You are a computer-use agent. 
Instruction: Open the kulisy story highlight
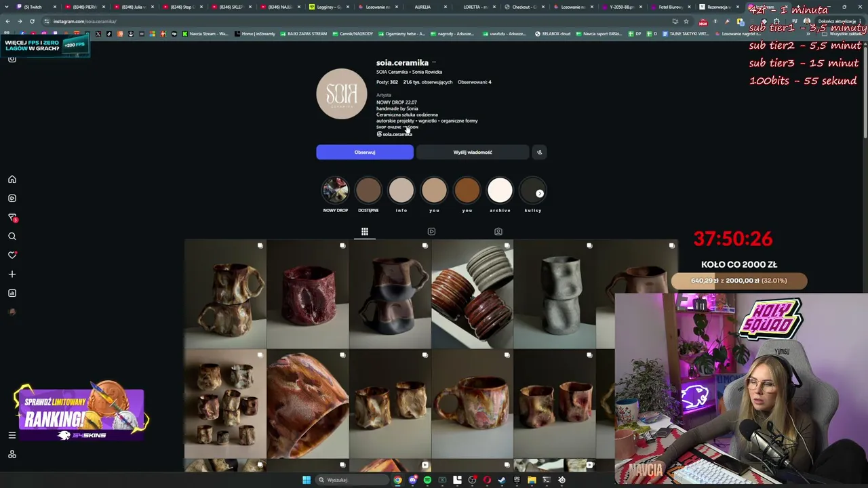533,190
